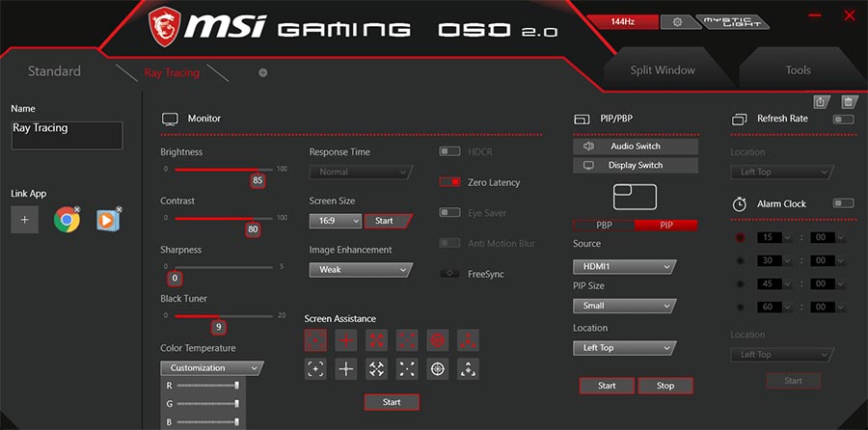
Task: Click the Chrome linked app icon
Action: [x=67, y=220]
